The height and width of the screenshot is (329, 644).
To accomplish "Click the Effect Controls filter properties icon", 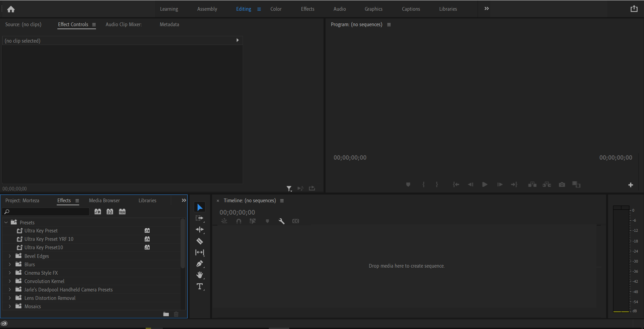I will tap(289, 189).
